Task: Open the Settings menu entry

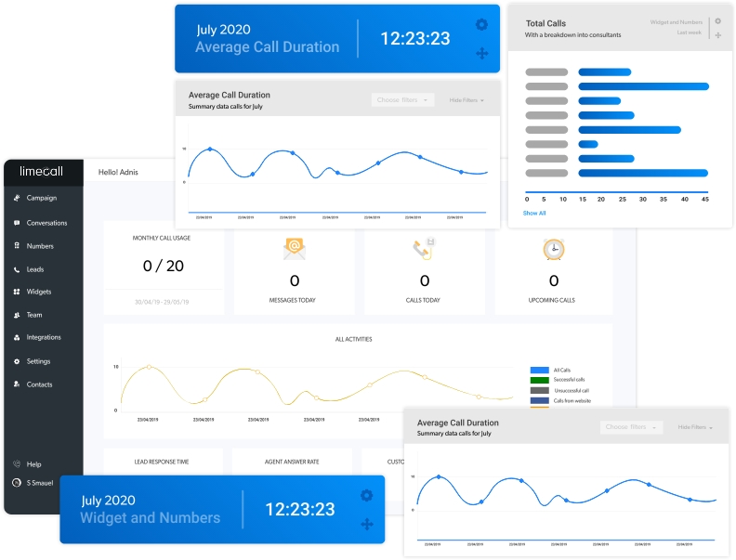Action: click(x=38, y=361)
